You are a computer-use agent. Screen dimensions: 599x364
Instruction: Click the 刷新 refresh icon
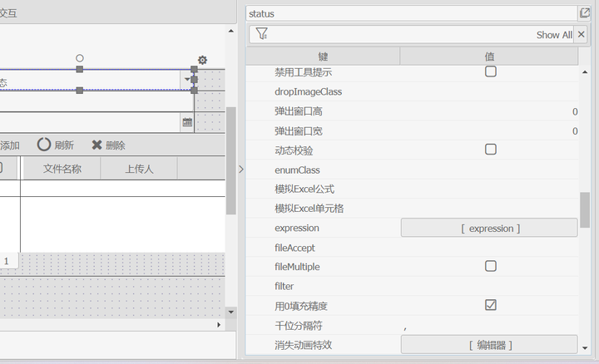click(44, 145)
